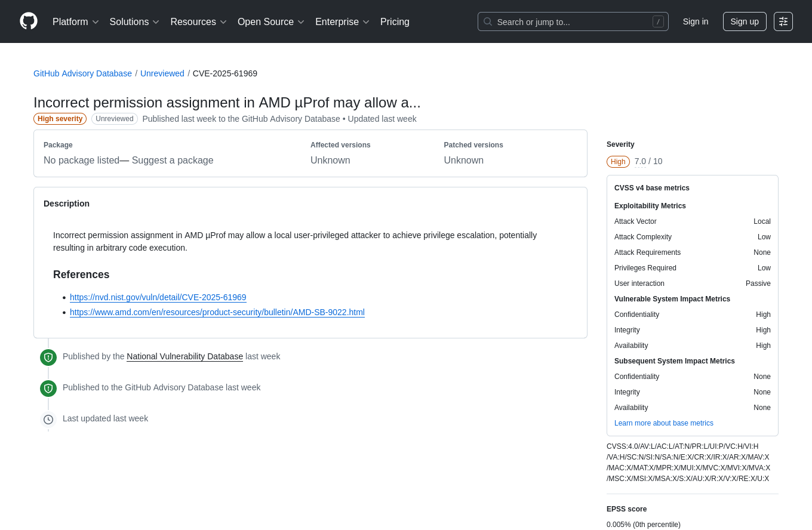Expand the Platform menu
Image resolution: width=812 pixels, height=530 pixels.
75,22
